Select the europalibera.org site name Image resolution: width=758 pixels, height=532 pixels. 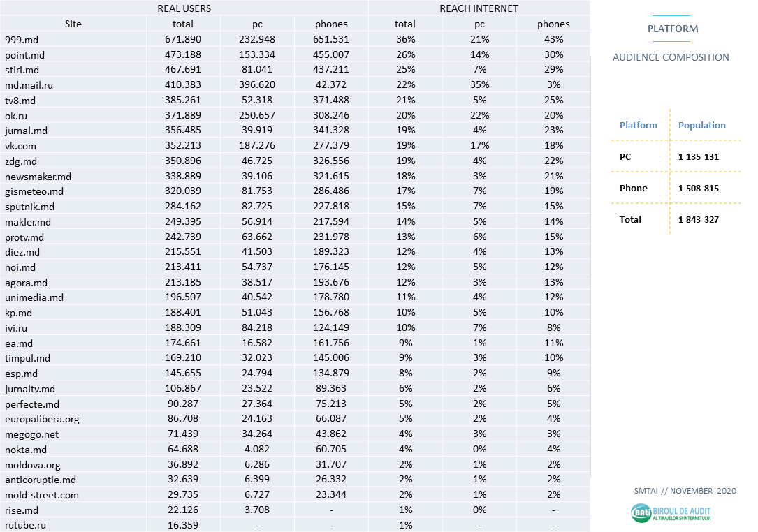42,419
